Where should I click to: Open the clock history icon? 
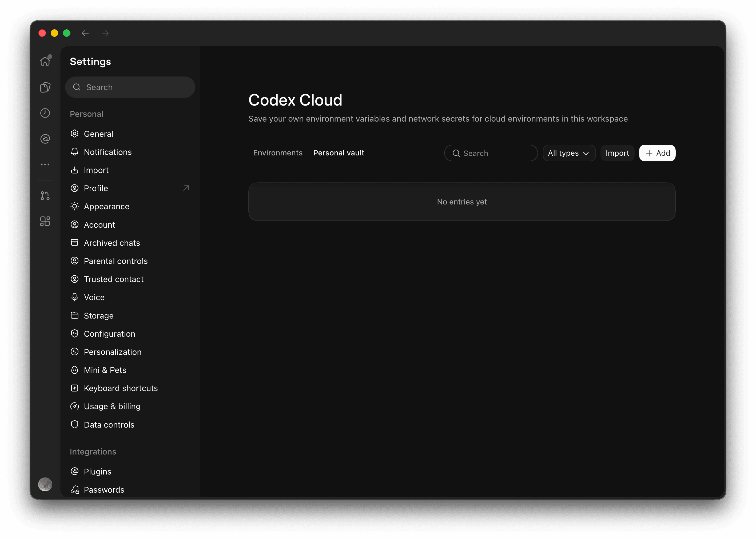(x=45, y=113)
